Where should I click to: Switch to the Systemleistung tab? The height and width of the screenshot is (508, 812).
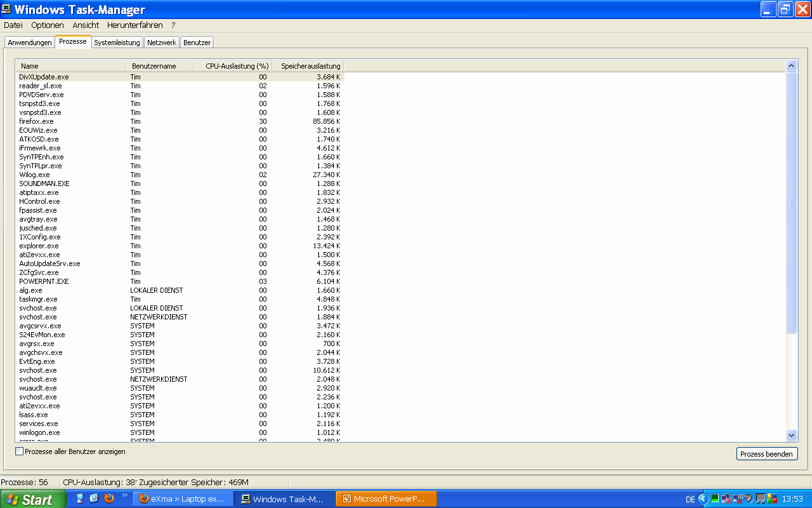[x=117, y=43]
